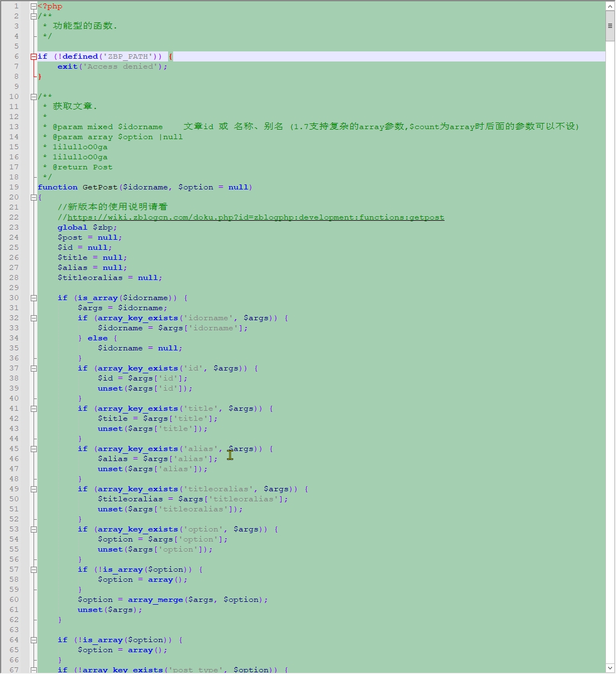Click on '$post = null;' line
Image resolution: width=616 pixels, height=674 pixels.
click(x=90, y=238)
